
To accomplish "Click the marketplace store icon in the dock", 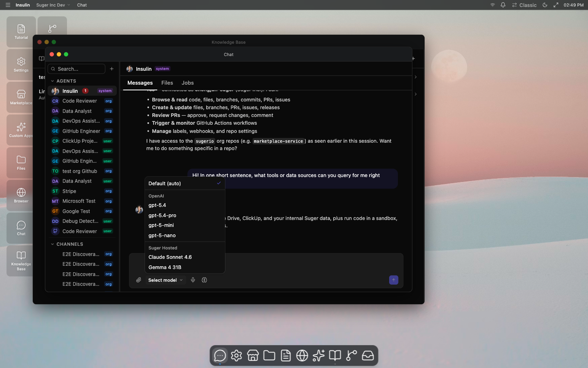I will (x=253, y=356).
